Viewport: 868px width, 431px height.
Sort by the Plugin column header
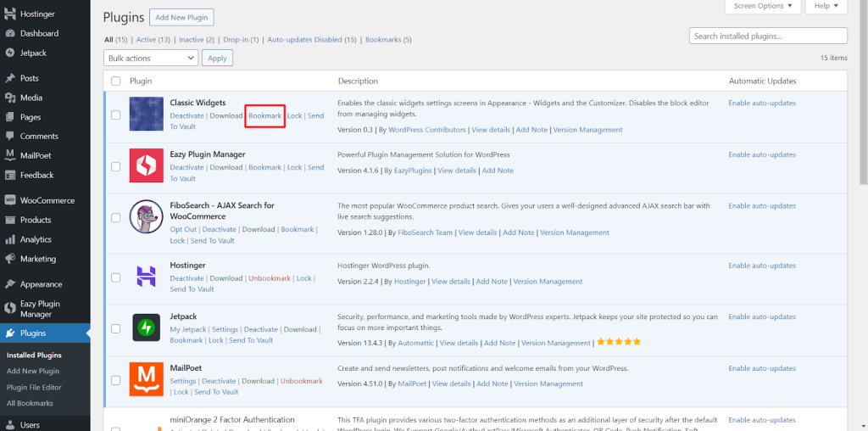pyautogui.click(x=141, y=81)
